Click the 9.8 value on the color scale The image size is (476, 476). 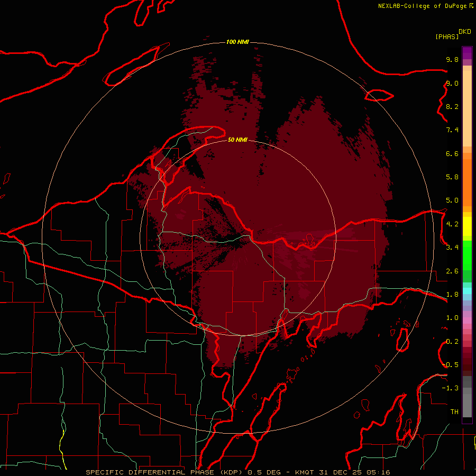pyautogui.click(x=452, y=59)
